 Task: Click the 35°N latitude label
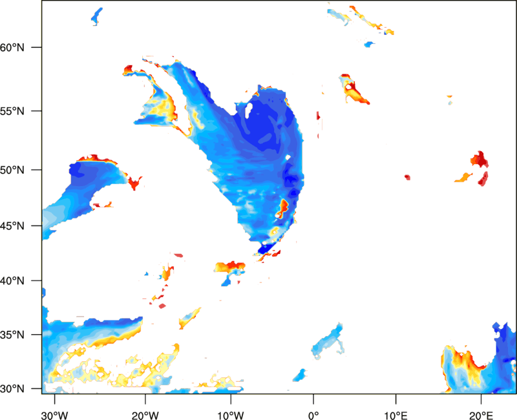(x=12, y=335)
